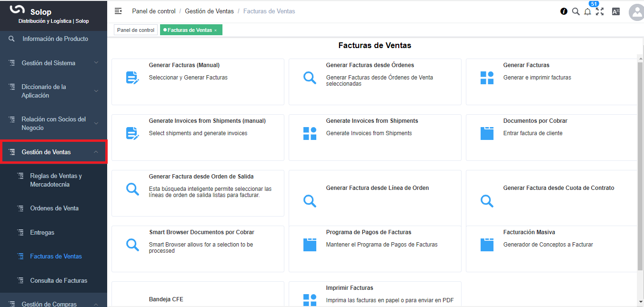Viewport: 644px width, 307px height.
Task: Open Ordenes de Venta in sidebar
Action: [x=54, y=208]
